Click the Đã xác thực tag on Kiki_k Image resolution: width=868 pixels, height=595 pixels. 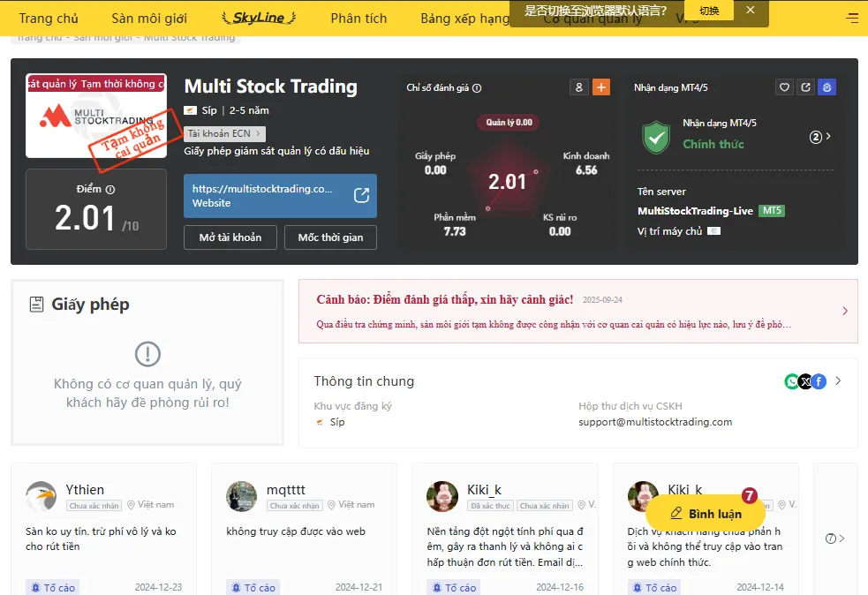tap(490, 505)
